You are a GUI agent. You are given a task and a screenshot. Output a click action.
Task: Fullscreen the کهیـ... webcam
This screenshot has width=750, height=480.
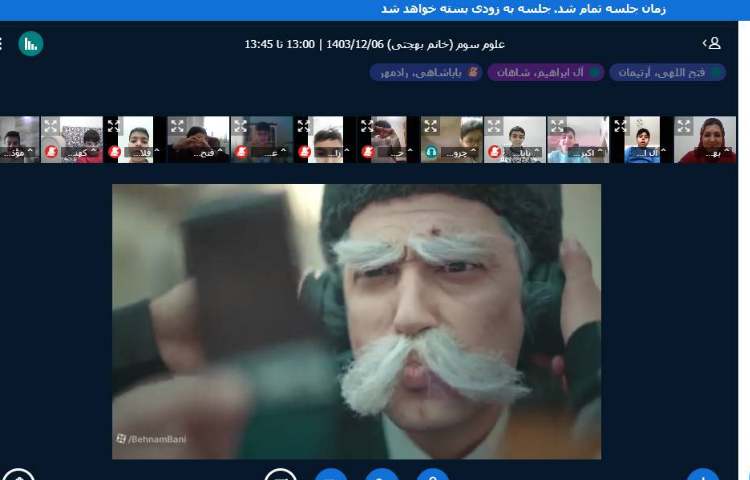(x=50, y=126)
